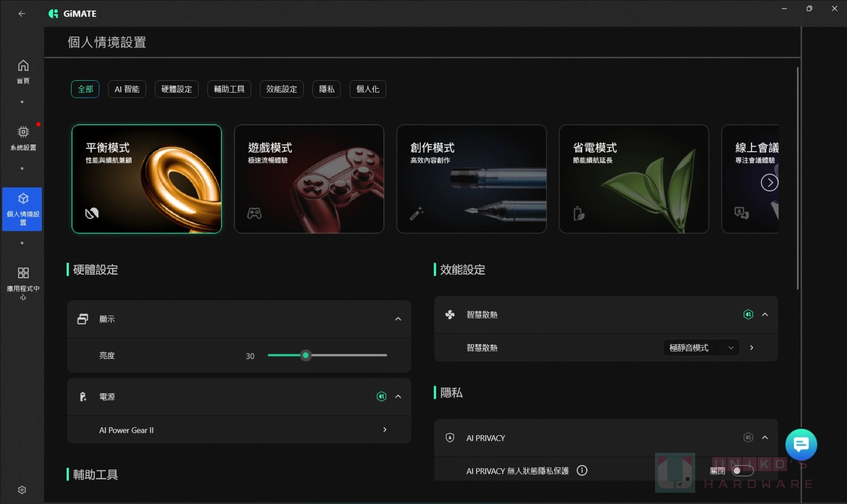The width and height of the screenshot is (847, 504).
Task: Click the fan icon for 智慧散熱
Action: coord(450,314)
